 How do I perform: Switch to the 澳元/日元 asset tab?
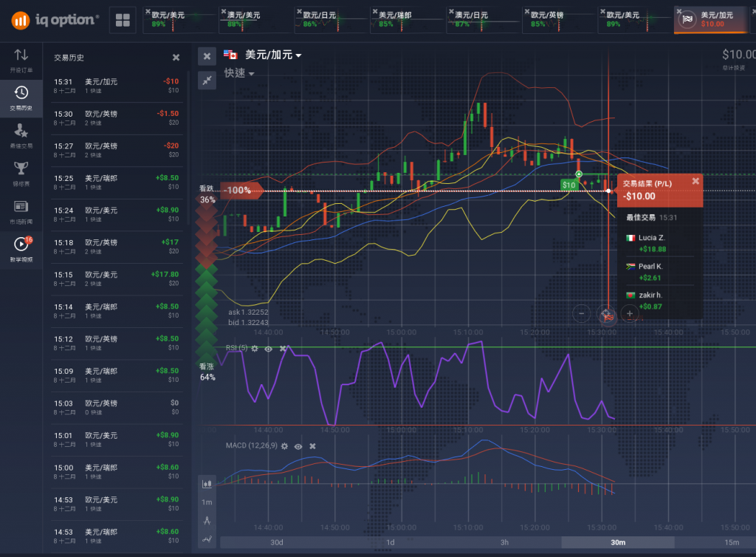click(480, 19)
